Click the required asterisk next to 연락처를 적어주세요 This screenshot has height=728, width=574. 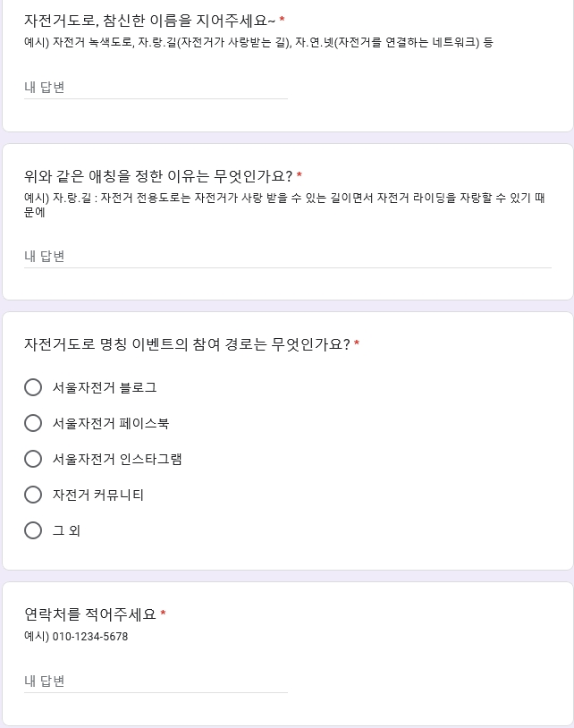click(x=163, y=614)
